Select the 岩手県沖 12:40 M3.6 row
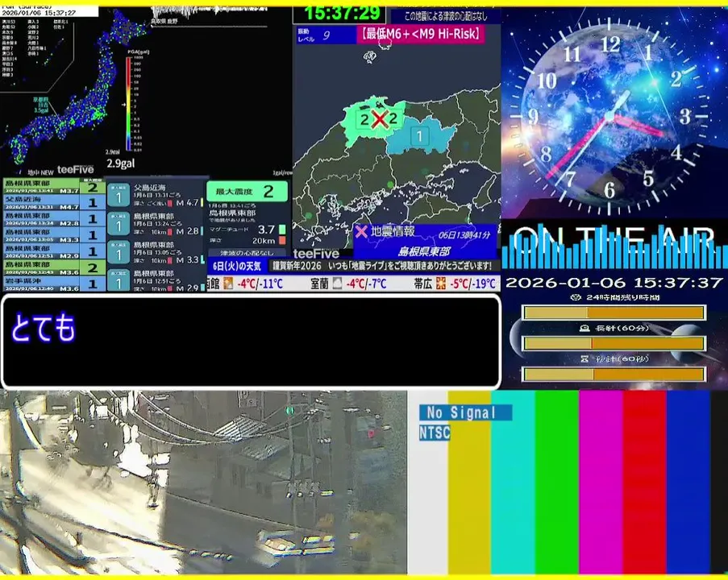Viewport: 728px width, 580px height. [54, 284]
